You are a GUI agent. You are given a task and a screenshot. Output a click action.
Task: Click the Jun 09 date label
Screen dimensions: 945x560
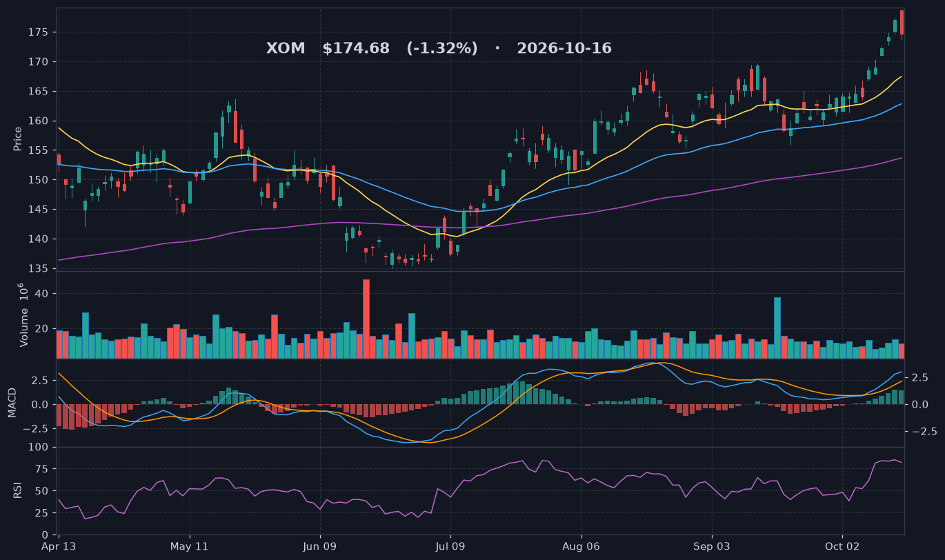click(x=321, y=546)
